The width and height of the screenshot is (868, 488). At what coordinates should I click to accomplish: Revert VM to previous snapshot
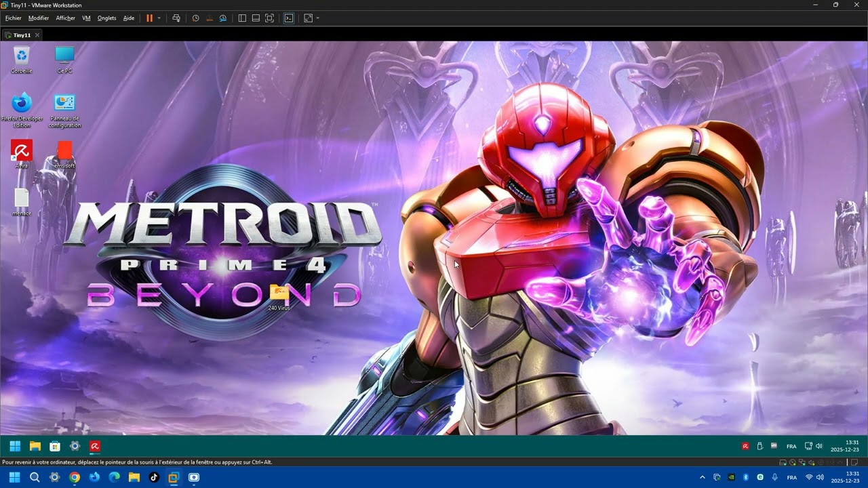[x=209, y=18]
